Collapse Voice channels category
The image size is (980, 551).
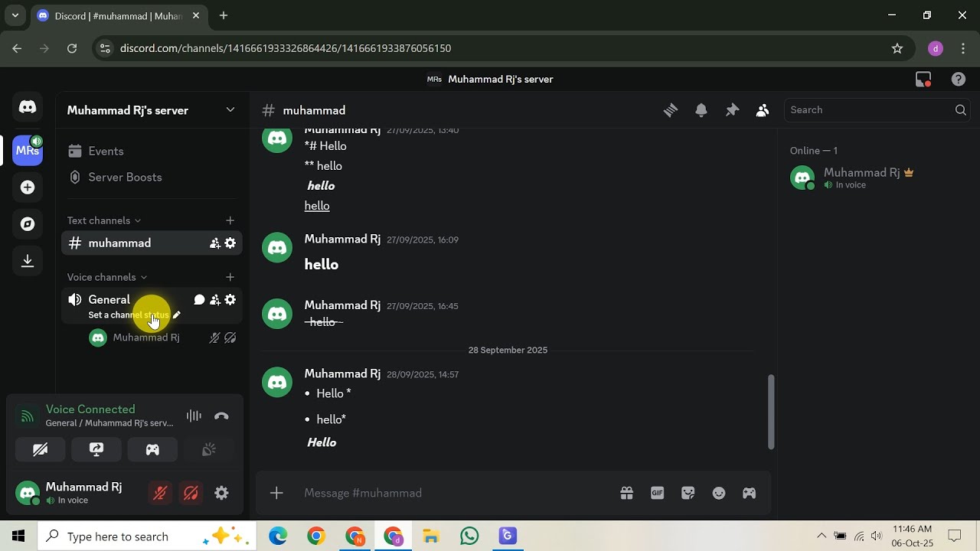pyautogui.click(x=106, y=277)
